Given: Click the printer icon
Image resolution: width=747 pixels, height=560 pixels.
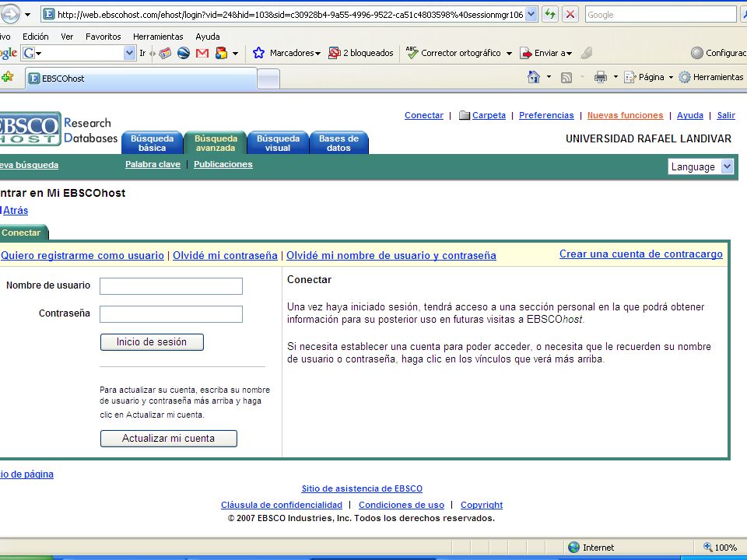Looking at the screenshot, I should pos(600,77).
